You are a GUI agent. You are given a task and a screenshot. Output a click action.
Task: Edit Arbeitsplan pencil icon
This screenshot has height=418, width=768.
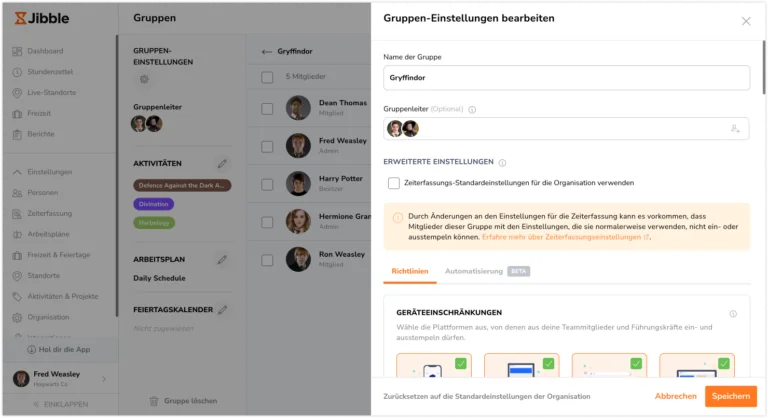pos(222,260)
